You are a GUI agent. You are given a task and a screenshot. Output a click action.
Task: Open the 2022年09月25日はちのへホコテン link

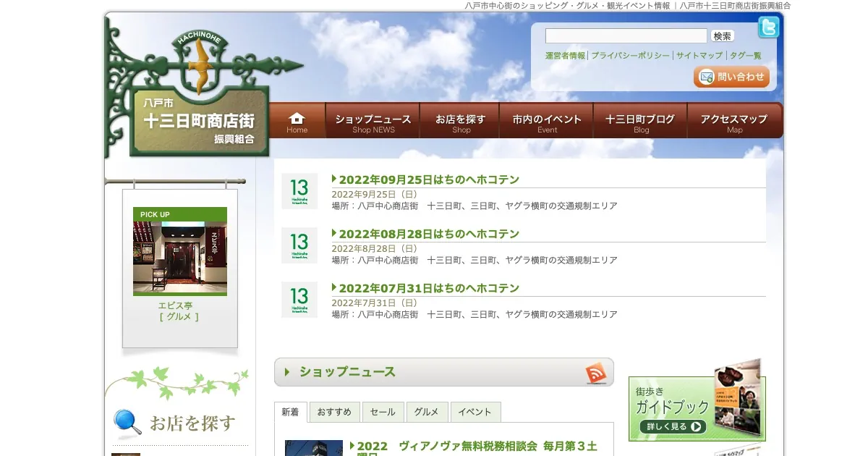tap(429, 180)
